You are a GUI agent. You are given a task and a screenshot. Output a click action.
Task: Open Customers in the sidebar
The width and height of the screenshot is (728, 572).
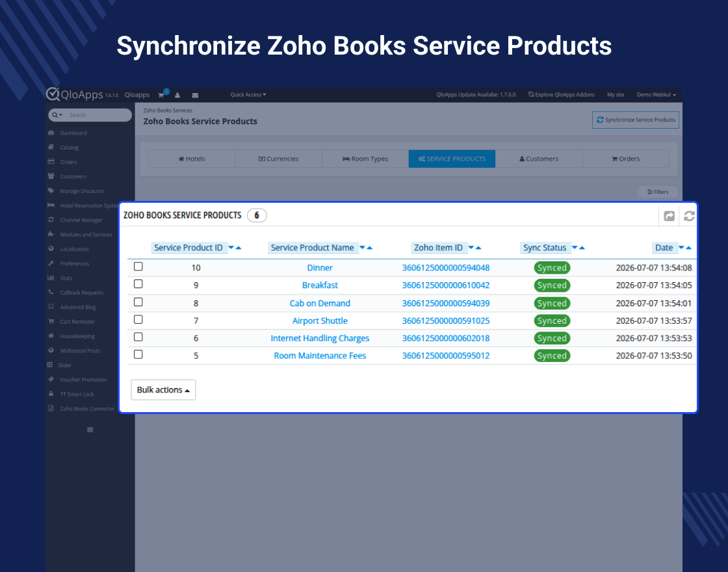(73, 176)
